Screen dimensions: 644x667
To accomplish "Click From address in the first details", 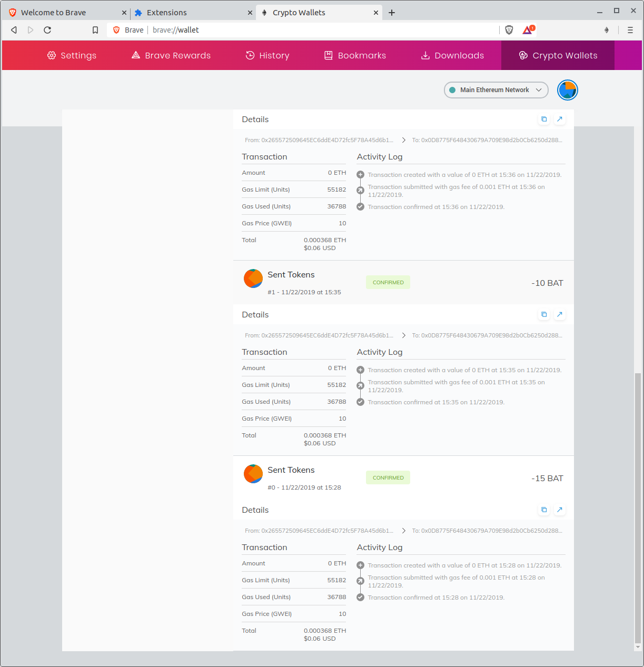I will pyautogui.click(x=319, y=140).
